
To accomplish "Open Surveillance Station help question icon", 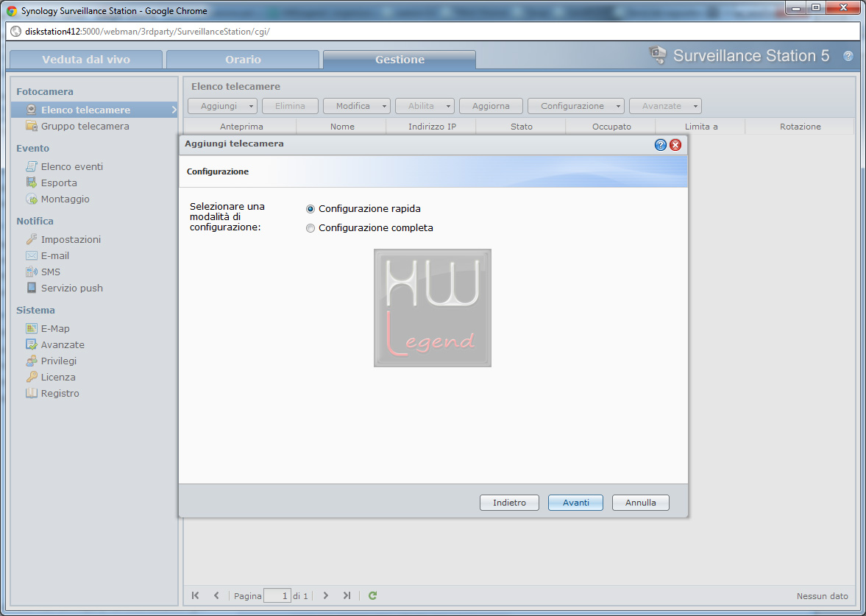I will tap(848, 56).
